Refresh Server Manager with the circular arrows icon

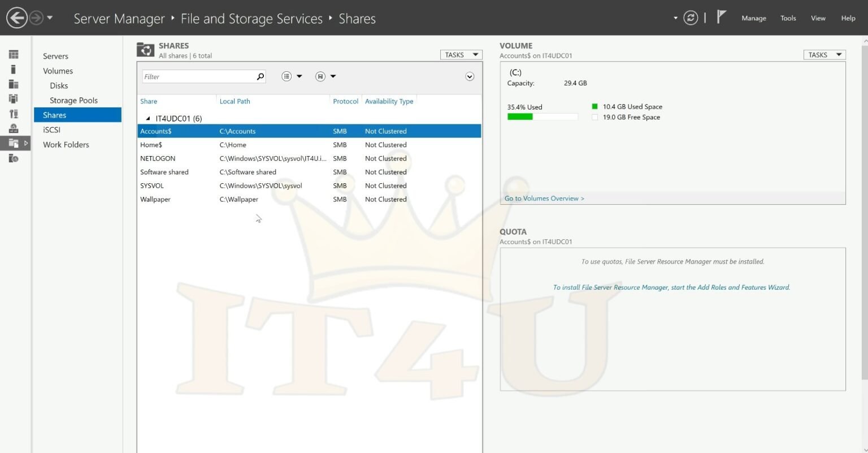point(691,18)
